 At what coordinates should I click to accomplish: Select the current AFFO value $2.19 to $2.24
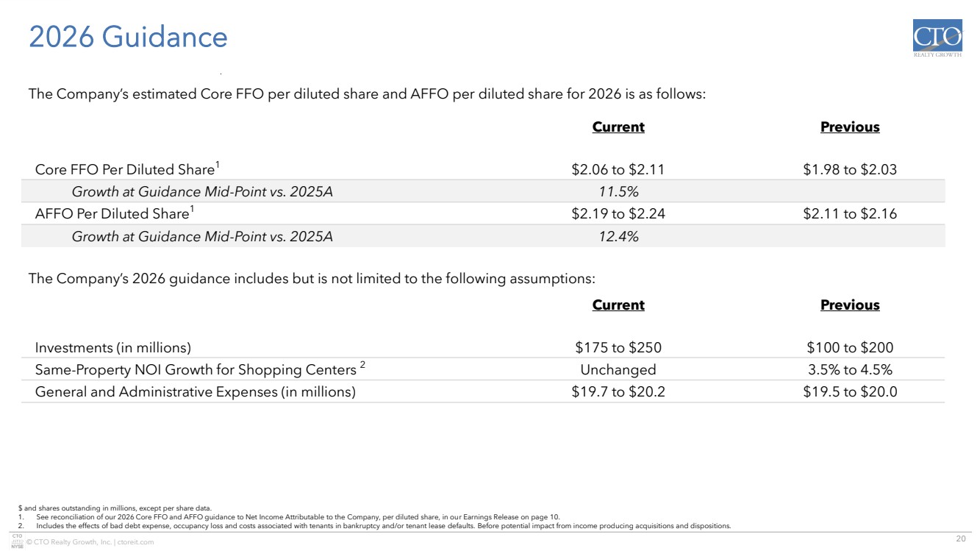(618, 214)
